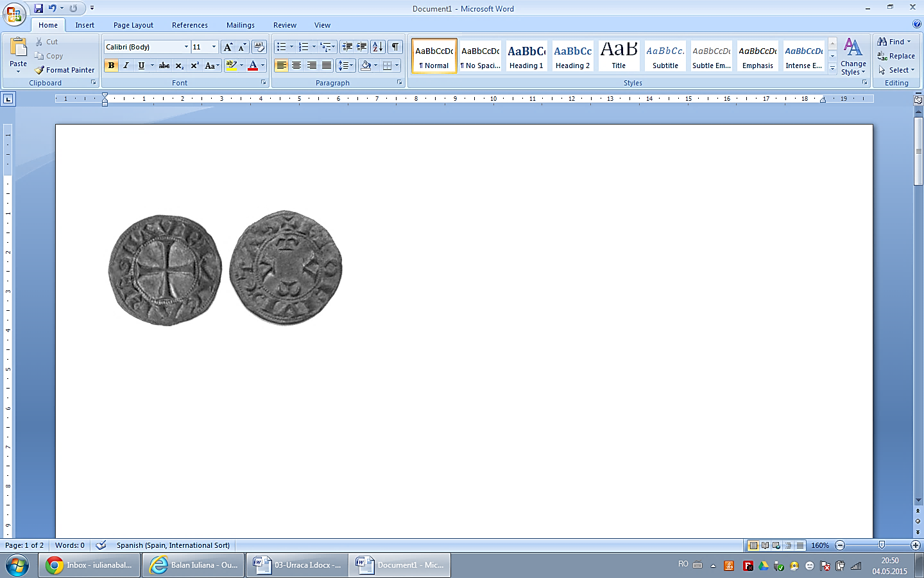Click the zoom slider handle
Screen dimensions: 924x578
click(x=882, y=545)
